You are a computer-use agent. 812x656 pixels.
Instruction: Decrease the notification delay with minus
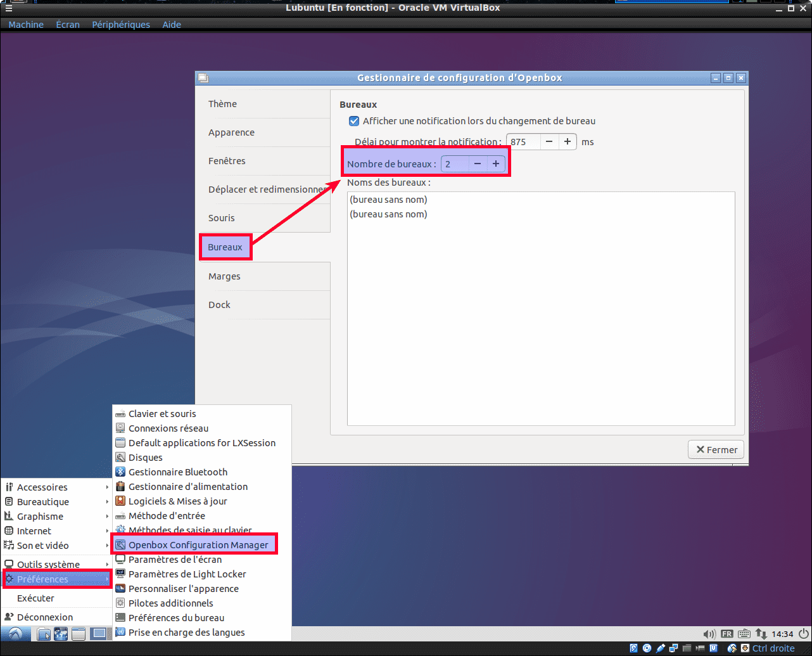(549, 142)
